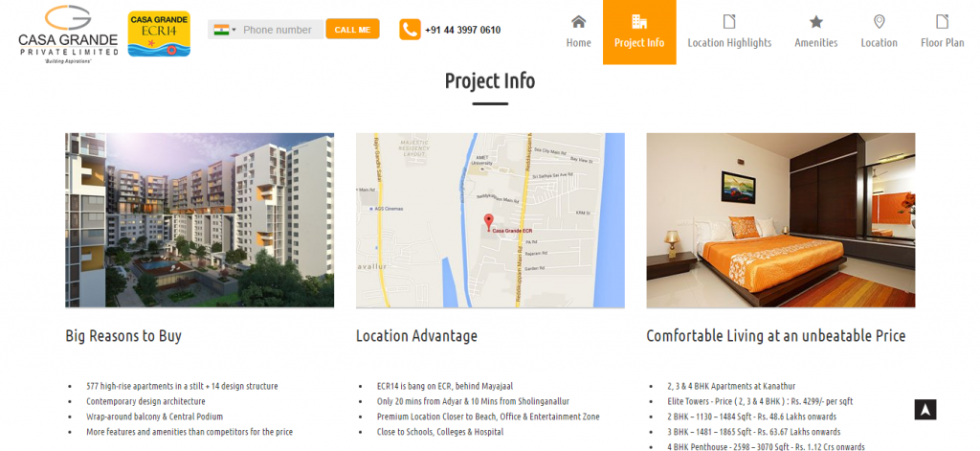
Task: Open the Location Highlights nav label
Action: pyautogui.click(x=729, y=43)
